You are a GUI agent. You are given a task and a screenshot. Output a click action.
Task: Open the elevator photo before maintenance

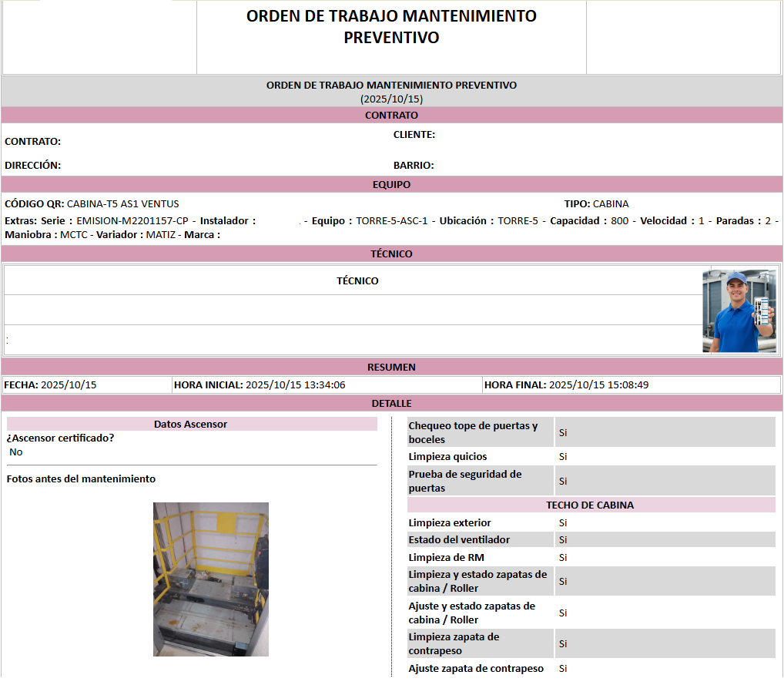click(211, 579)
